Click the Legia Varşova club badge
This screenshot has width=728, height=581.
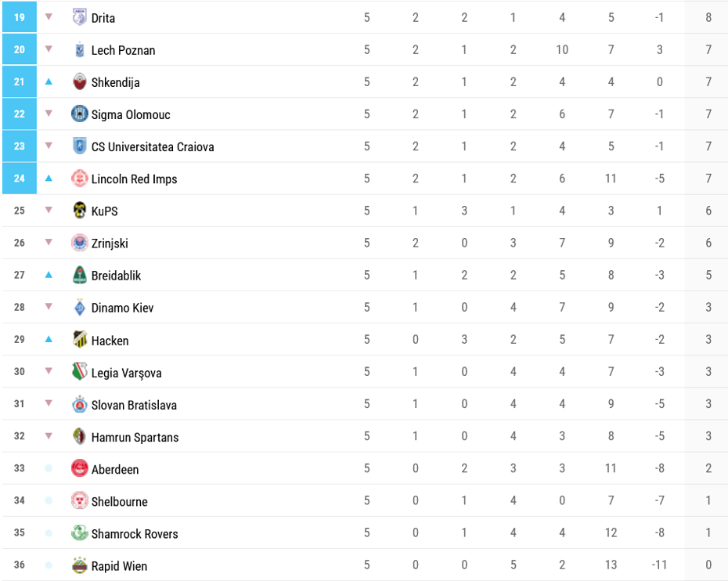[79, 372]
